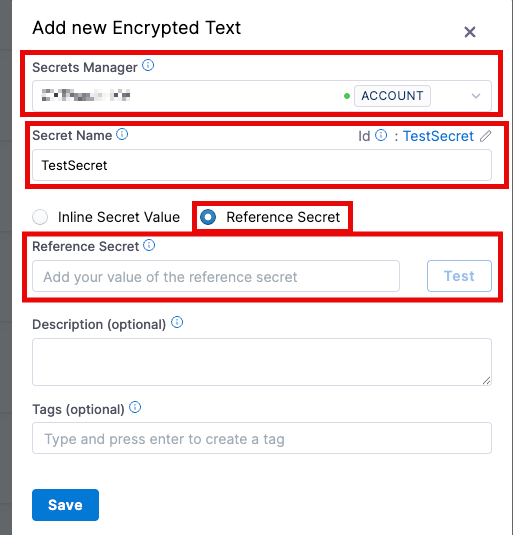Click the Tags info icon

click(x=135, y=407)
